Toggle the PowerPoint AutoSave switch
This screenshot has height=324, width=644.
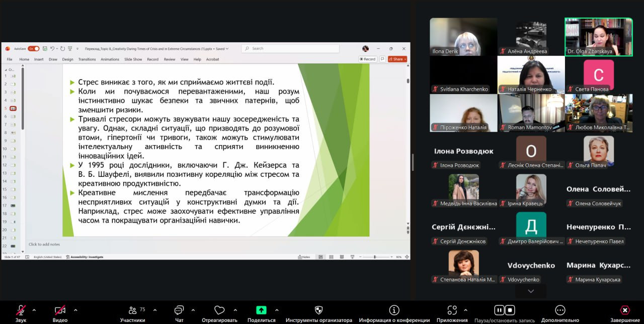point(33,49)
